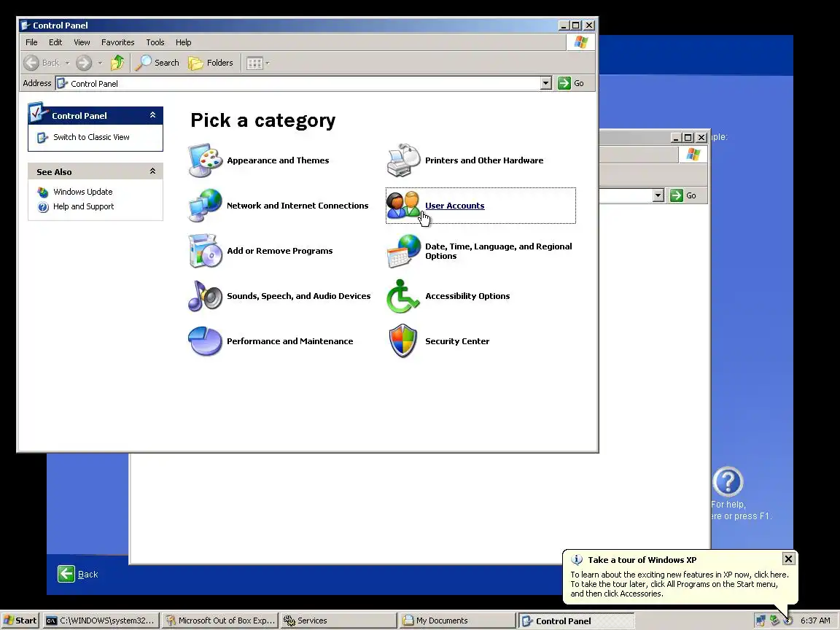Collapse the Control Panel sidebar section
The image size is (840, 630).
coord(152,115)
